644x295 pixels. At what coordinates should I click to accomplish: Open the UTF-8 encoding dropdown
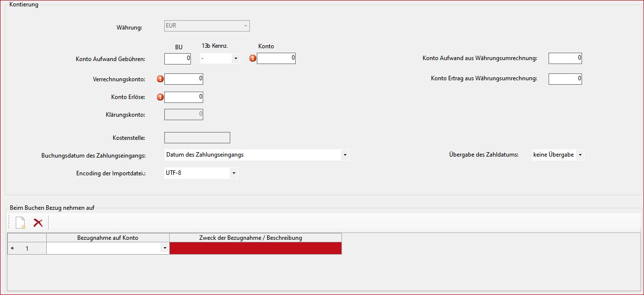234,173
